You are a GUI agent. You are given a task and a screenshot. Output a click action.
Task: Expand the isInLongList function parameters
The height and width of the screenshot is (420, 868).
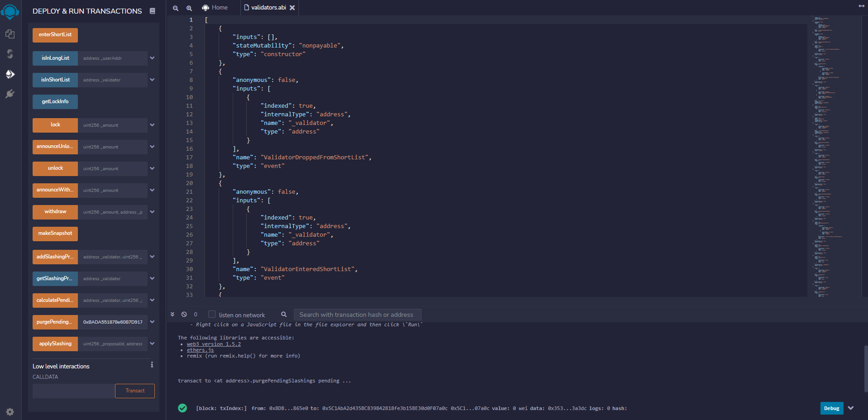coord(152,58)
